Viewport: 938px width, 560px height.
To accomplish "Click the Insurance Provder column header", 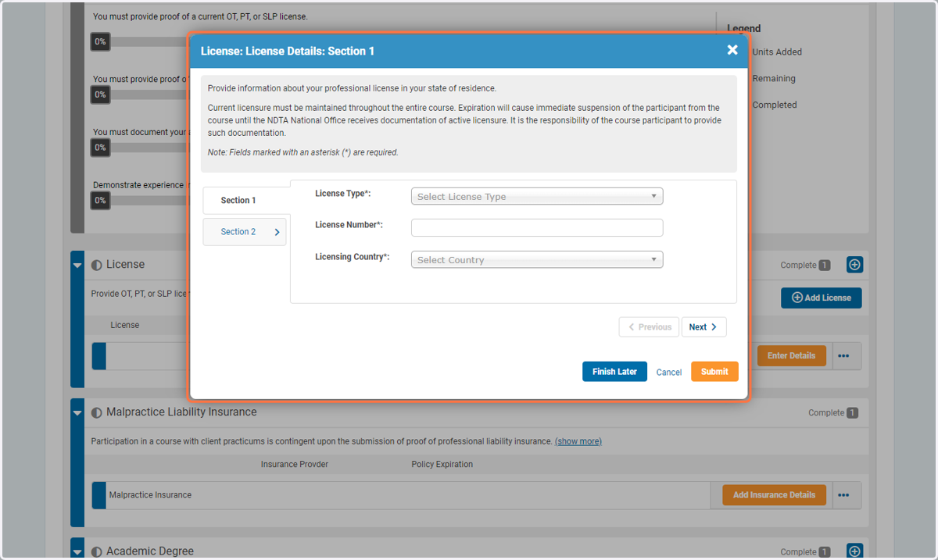I will point(295,464).
